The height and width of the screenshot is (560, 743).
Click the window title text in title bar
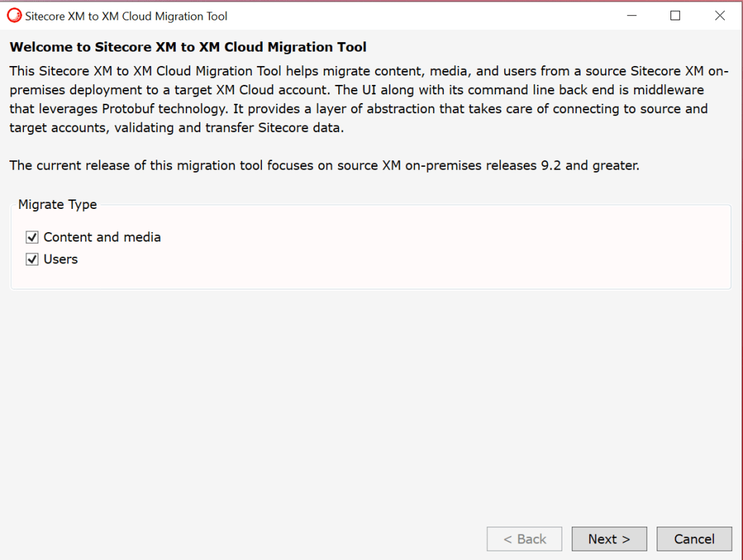pos(126,15)
